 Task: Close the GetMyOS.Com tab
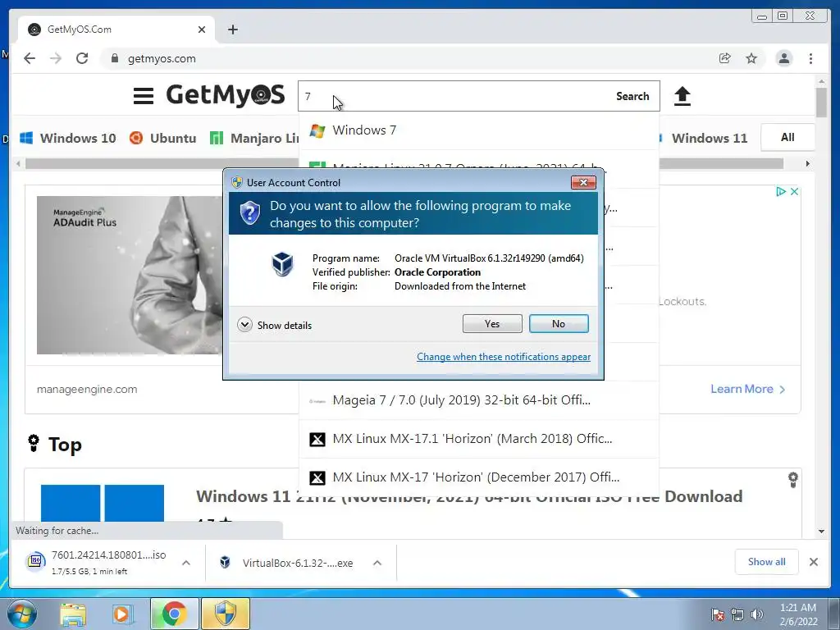202,30
